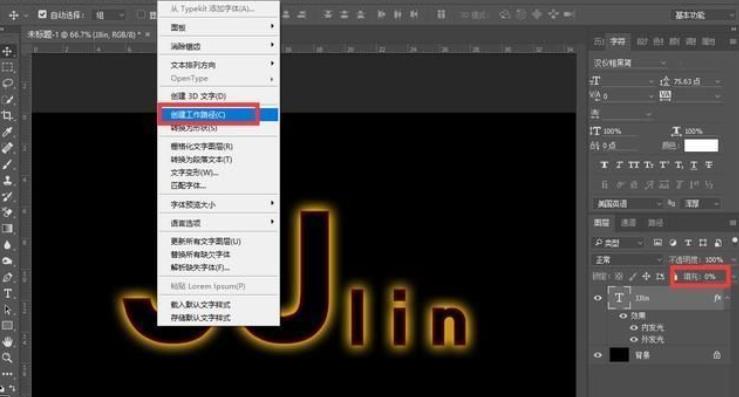Click the pixel layer filter icon
Screen dimensions: 739x397
point(657,243)
